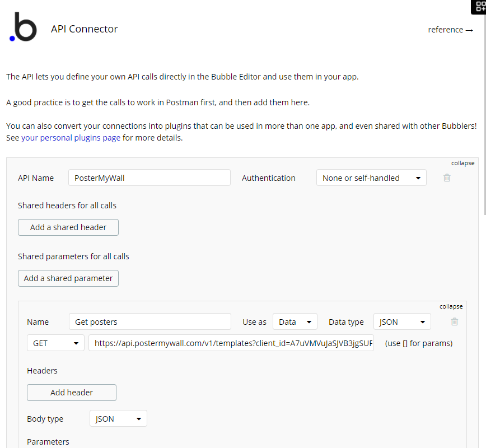Click the Headers label
Screen dimensions: 486x448
coord(42,371)
